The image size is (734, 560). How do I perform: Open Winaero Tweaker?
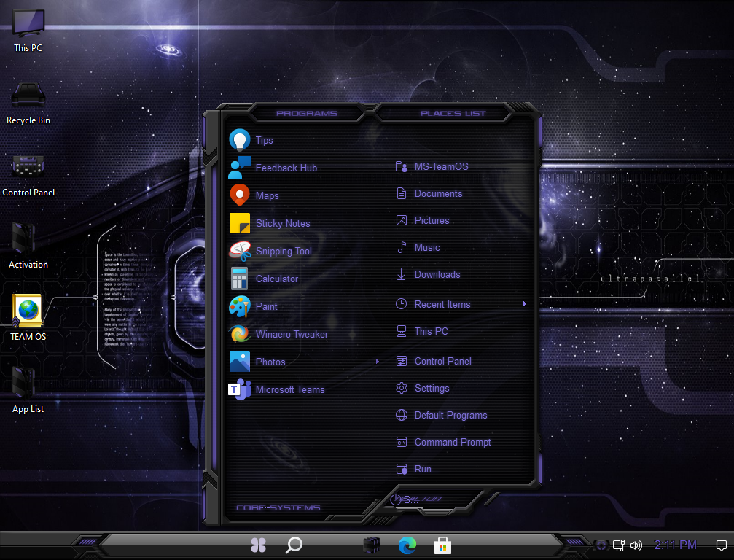pos(291,334)
